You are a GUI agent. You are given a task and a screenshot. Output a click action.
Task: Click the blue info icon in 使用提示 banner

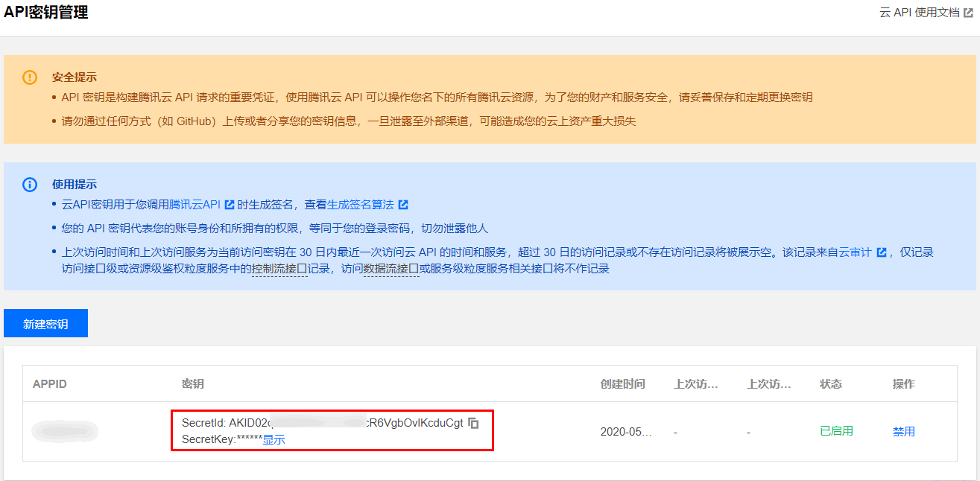coord(30,184)
